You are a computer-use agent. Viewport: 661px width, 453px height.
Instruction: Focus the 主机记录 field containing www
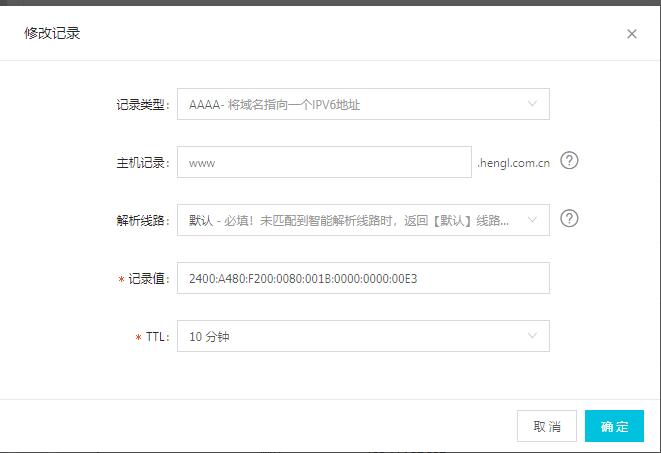tap(324, 162)
